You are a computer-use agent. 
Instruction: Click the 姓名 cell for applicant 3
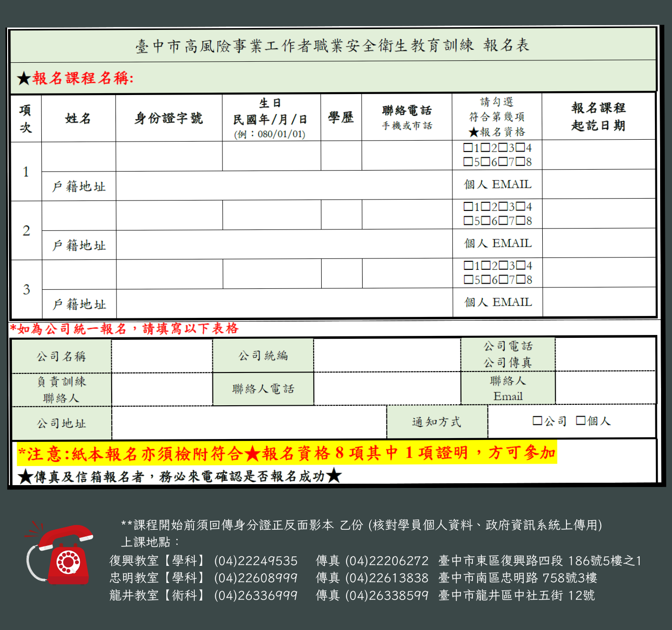coord(79,275)
